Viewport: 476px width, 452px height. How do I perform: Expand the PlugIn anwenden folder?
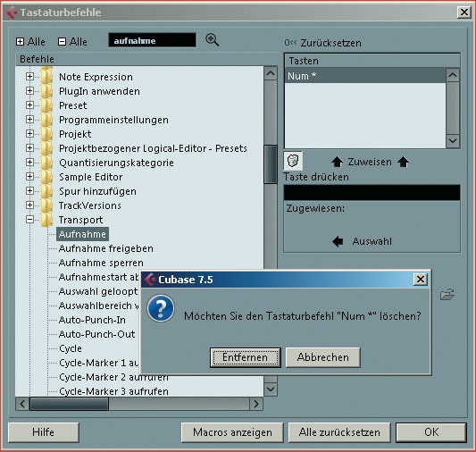pos(29,90)
